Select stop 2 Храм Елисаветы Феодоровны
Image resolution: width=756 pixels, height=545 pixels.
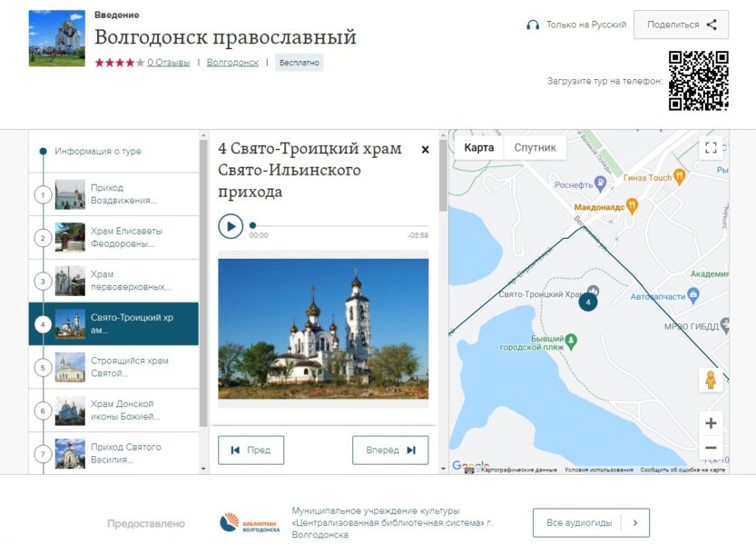tap(113, 238)
